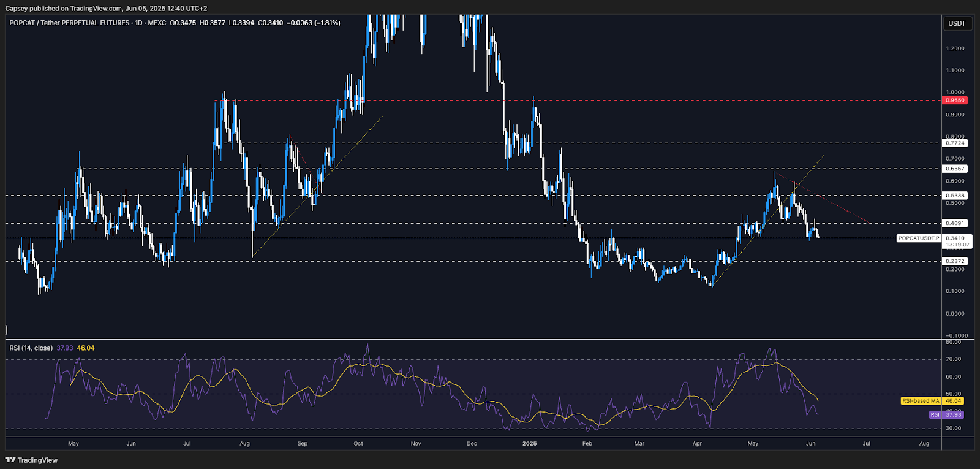This screenshot has height=469, width=980.
Task: Select the yellow RSI-based MA label
Action: pos(921,401)
